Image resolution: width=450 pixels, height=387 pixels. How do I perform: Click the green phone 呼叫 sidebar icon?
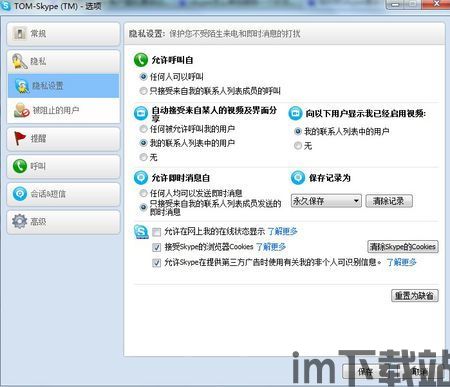point(20,166)
